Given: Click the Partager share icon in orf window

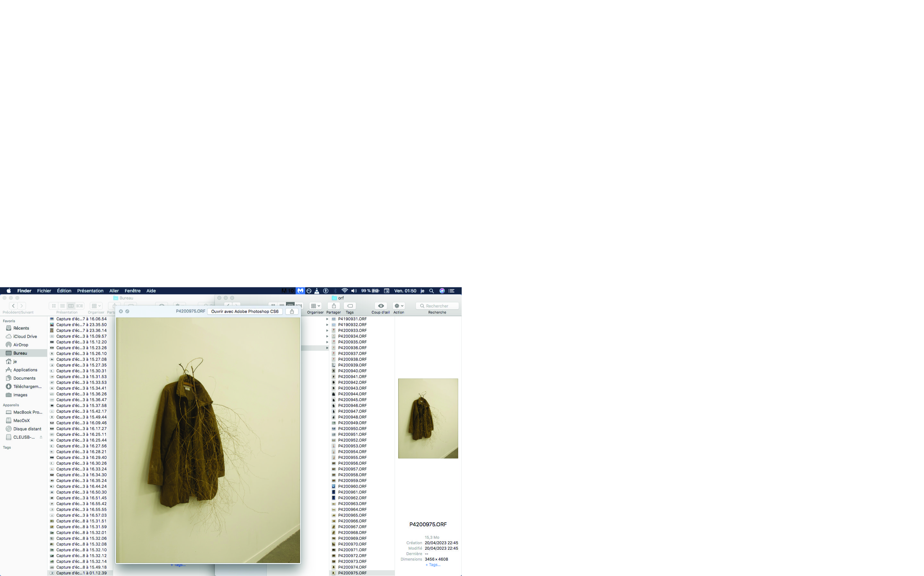Looking at the screenshot, I should [x=333, y=306].
